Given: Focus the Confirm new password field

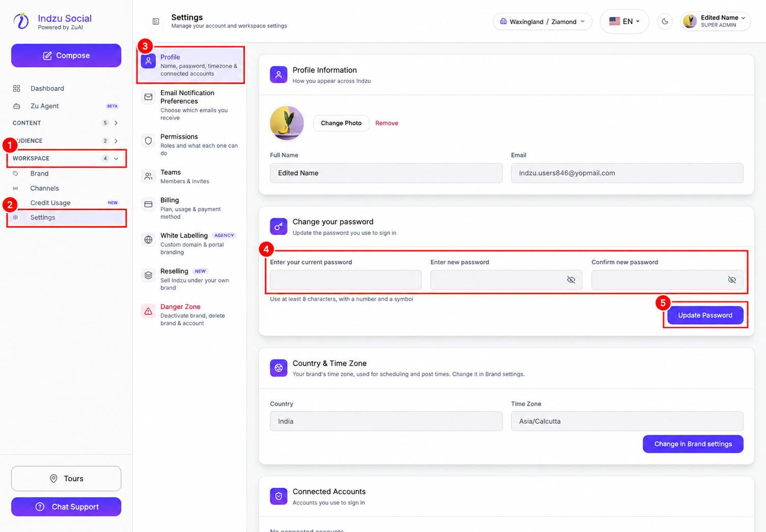Looking at the screenshot, I should [x=667, y=280].
